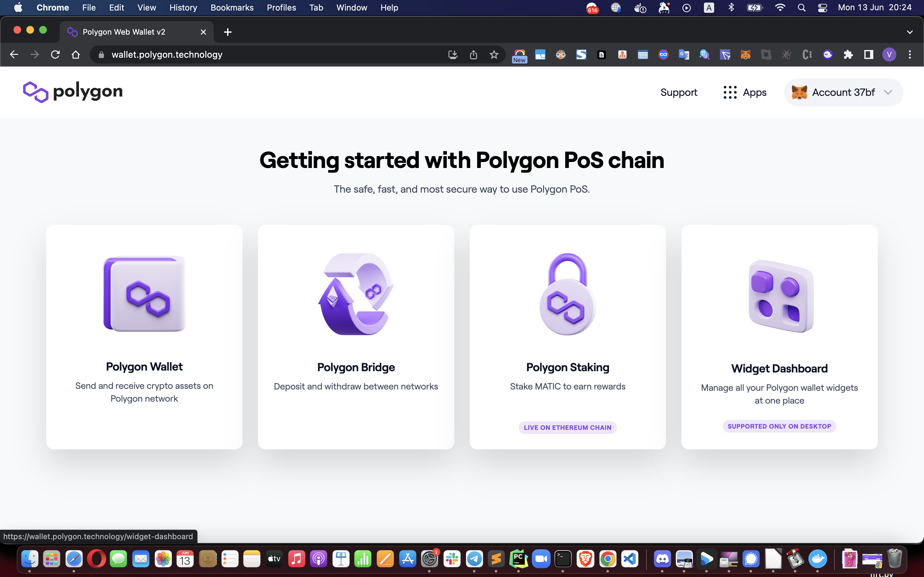Open the Bookmarks menu in menu bar
This screenshot has width=924, height=577.
point(232,8)
